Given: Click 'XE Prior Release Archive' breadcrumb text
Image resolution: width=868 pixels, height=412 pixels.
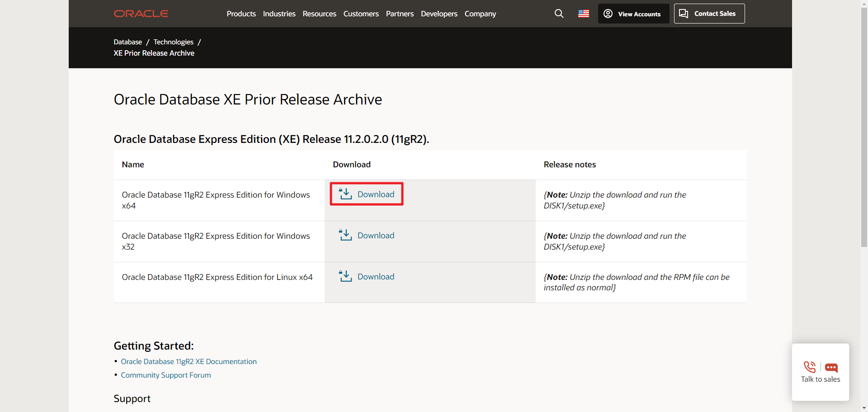Looking at the screenshot, I should (x=154, y=53).
